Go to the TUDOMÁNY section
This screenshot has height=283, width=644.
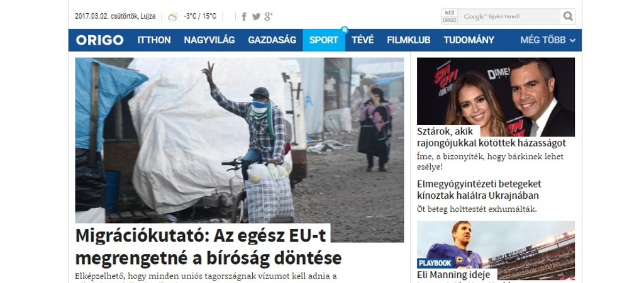469,40
